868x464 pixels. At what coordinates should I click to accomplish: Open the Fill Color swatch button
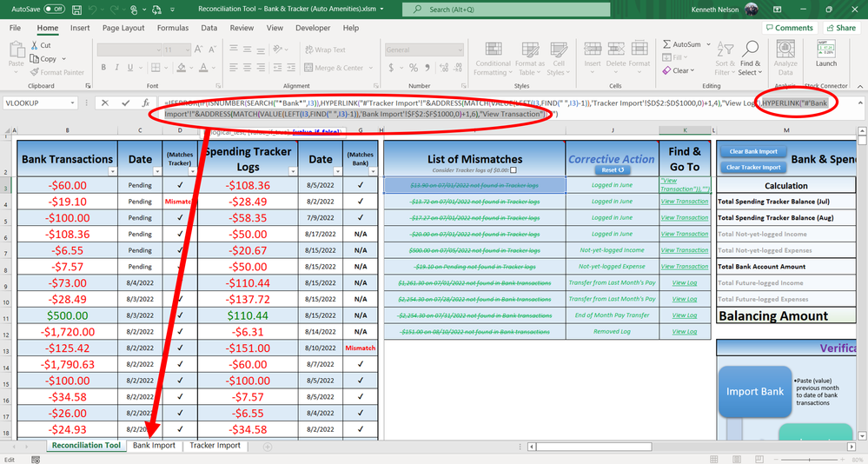point(181,68)
